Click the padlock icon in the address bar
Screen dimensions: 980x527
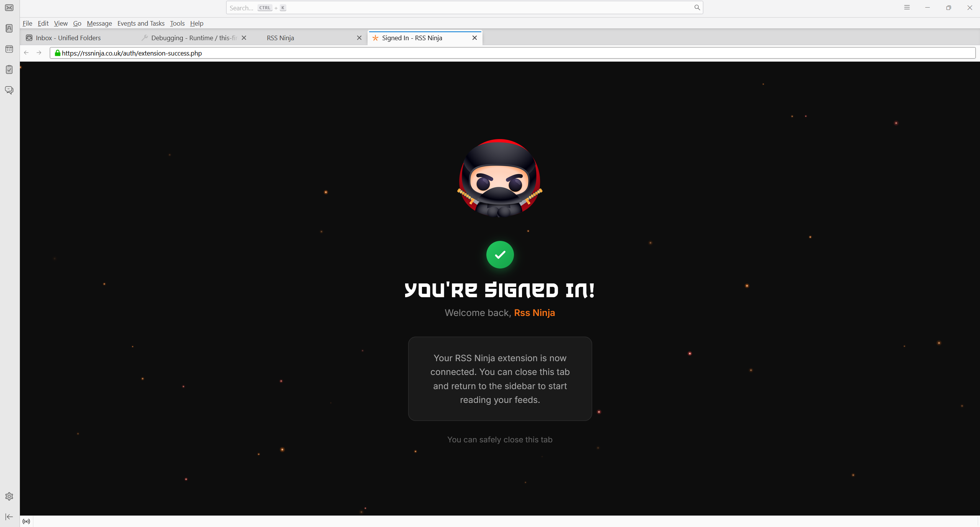[57, 53]
